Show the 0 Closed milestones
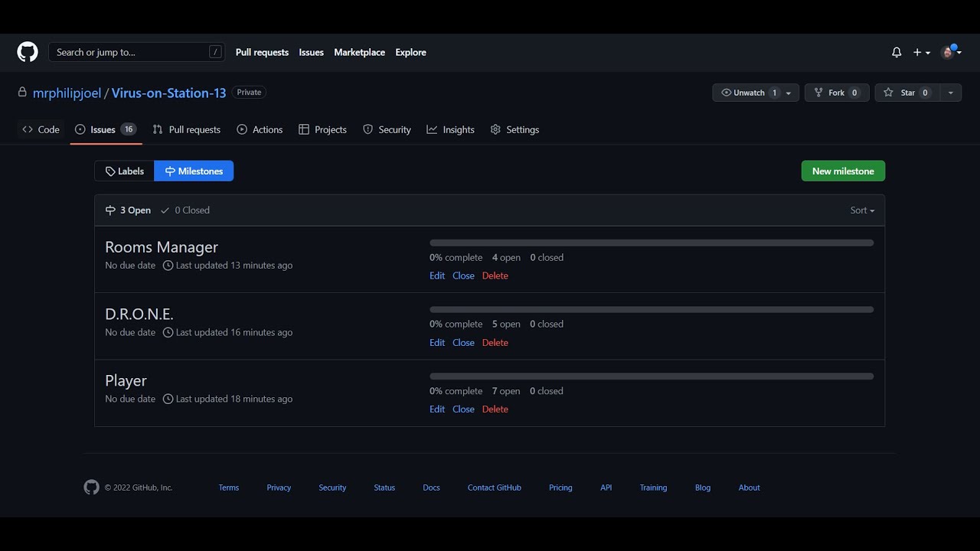The image size is (980, 551). [185, 210]
